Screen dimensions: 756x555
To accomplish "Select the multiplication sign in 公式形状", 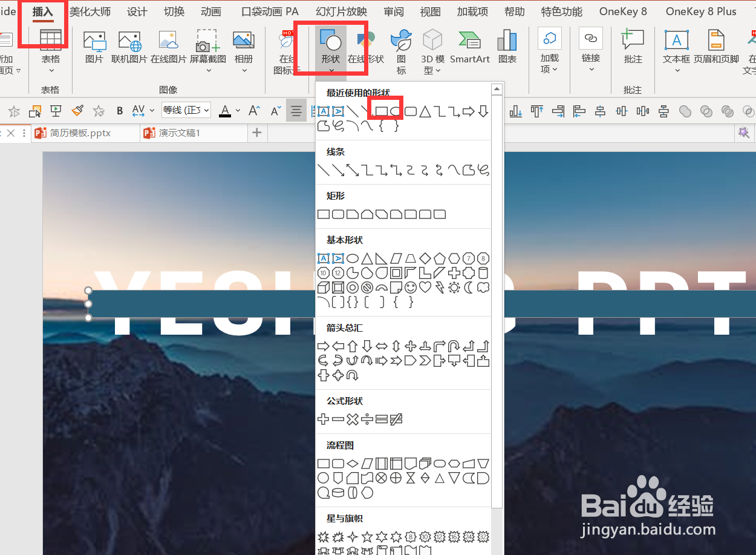I will (x=353, y=419).
